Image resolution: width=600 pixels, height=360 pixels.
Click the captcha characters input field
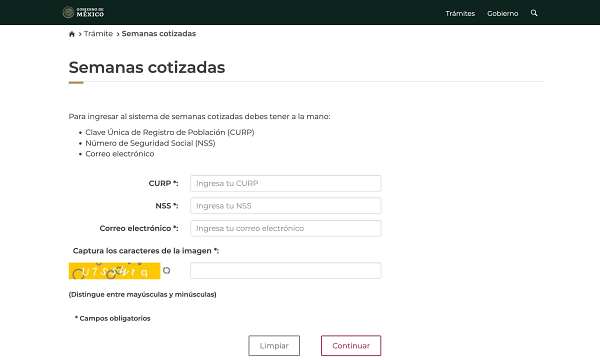coord(286,270)
